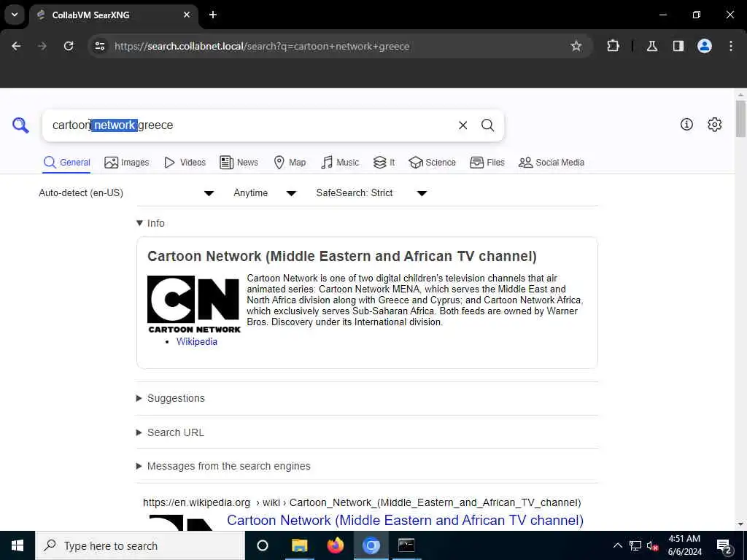Switch to Files search category

pyautogui.click(x=487, y=163)
